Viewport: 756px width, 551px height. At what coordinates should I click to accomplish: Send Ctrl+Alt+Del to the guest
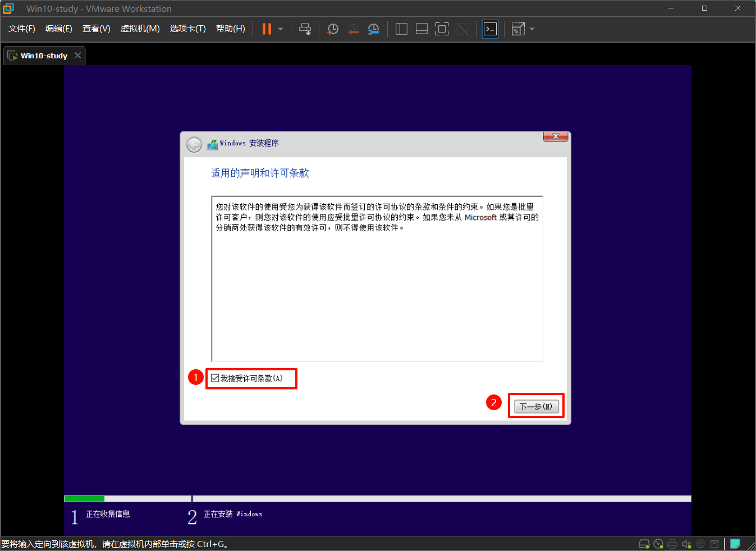click(305, 29)
